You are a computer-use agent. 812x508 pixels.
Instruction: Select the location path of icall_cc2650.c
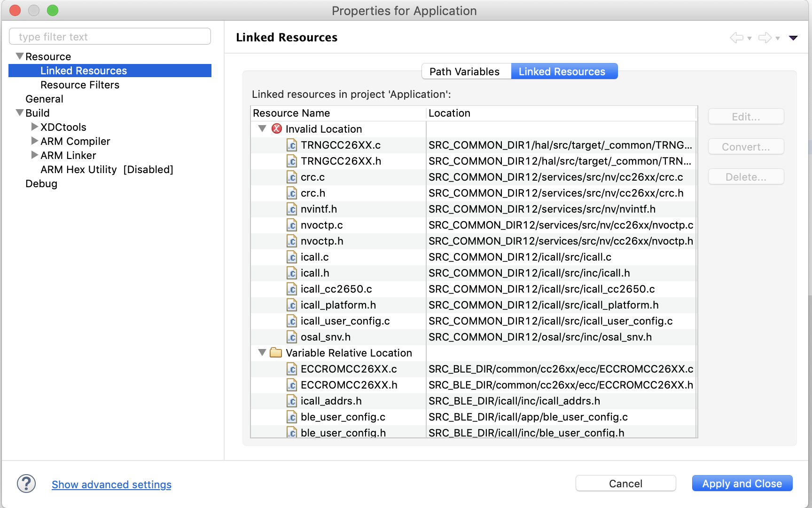point(542,289)
